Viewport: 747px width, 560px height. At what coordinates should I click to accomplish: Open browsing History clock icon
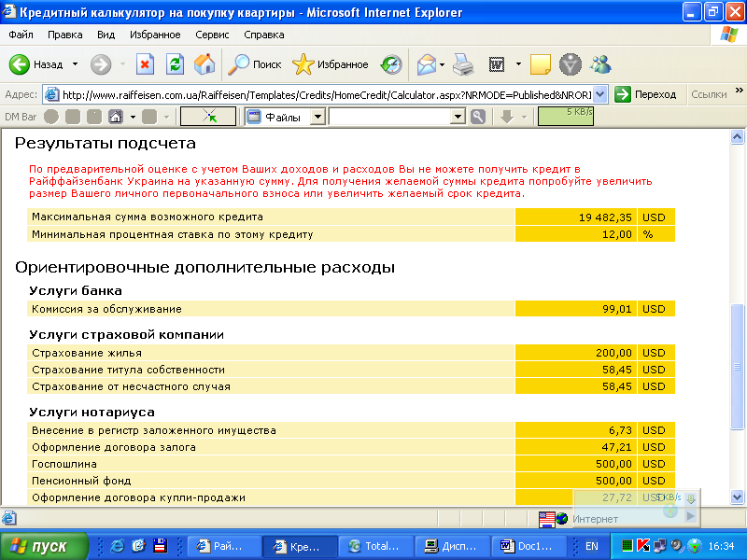391,64
